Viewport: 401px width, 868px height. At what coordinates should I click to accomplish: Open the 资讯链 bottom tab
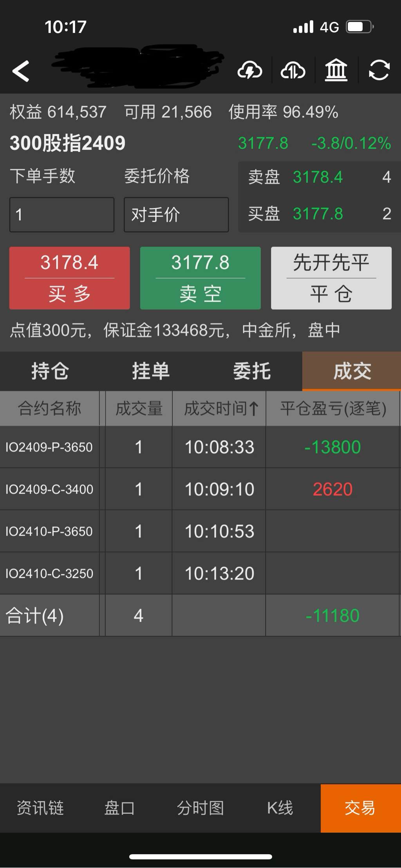[40, 808]
